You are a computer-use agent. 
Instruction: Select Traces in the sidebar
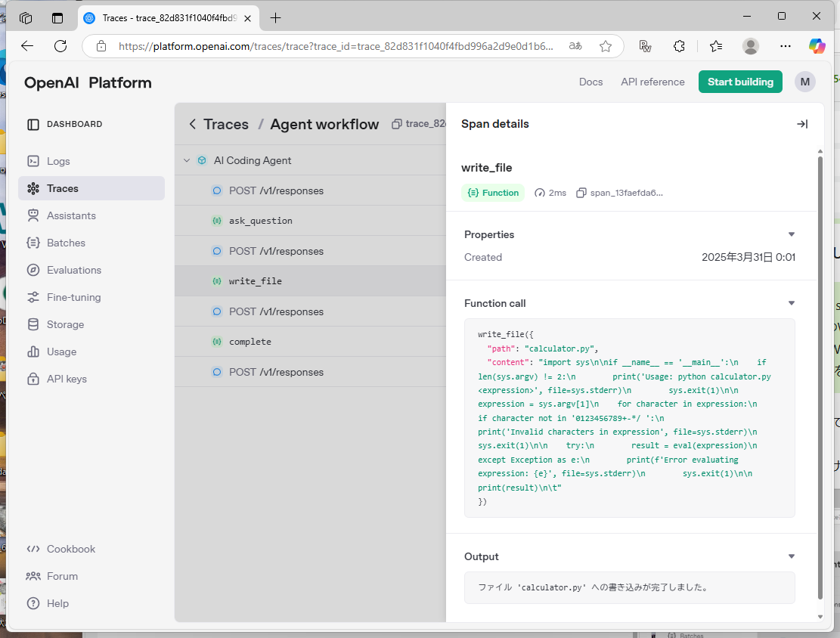click(x=91, y=188)
